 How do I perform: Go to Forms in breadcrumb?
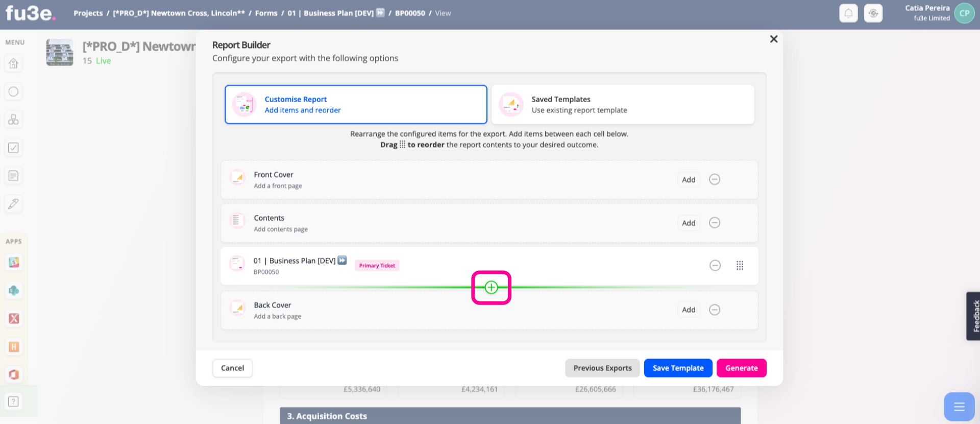coord(266,13)
